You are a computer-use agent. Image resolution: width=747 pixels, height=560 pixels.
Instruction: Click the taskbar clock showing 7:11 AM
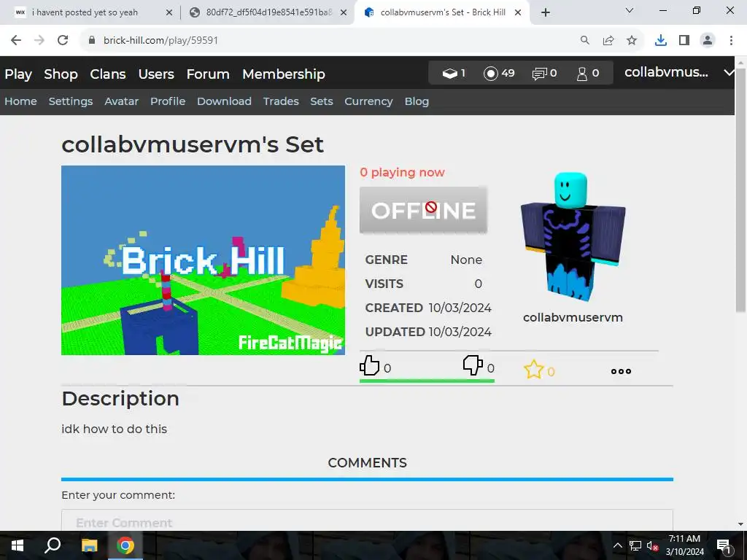click(684, 545)
